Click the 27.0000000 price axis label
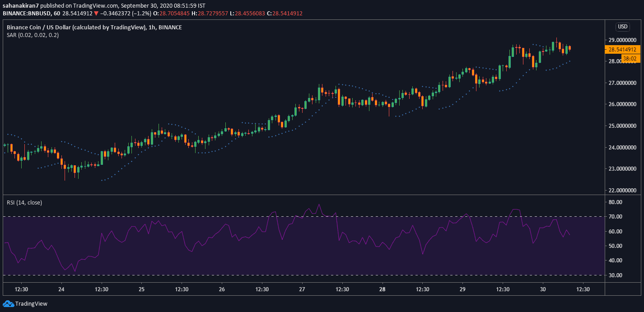644x312 pixels. [x=622, y=83]
